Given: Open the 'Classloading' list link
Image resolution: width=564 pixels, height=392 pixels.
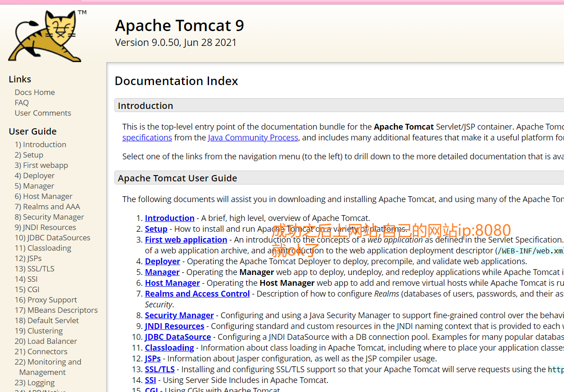Looking at the screenshot, I should pos(169,347).
